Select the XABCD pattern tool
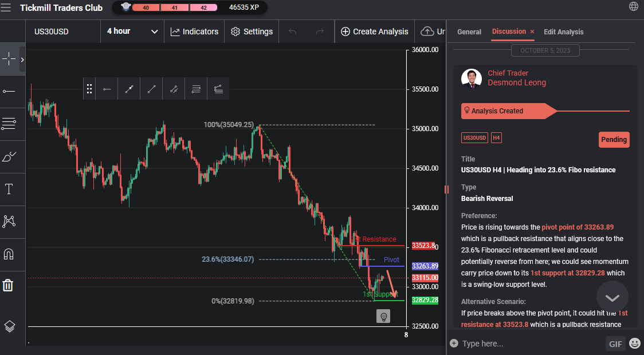 (9, 222)
